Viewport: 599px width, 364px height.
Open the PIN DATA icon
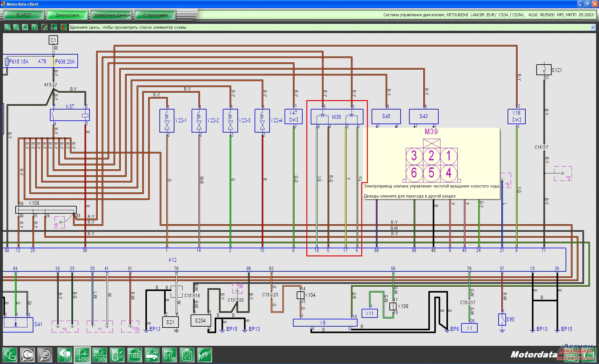(100, 355)
